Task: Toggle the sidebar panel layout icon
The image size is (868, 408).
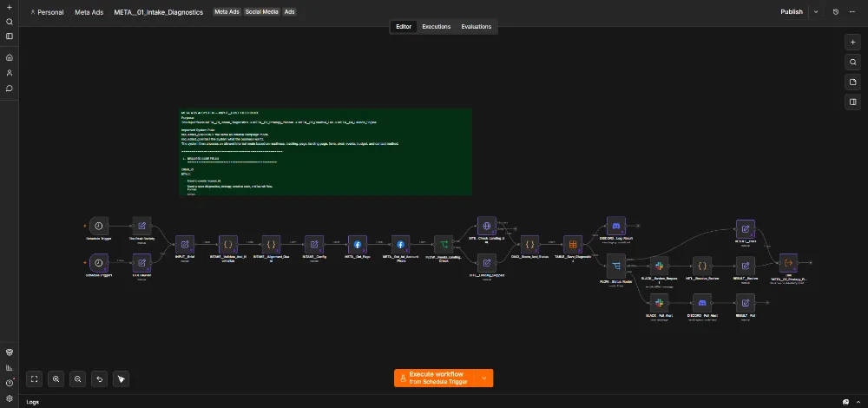Action: [x=10, y=36]
